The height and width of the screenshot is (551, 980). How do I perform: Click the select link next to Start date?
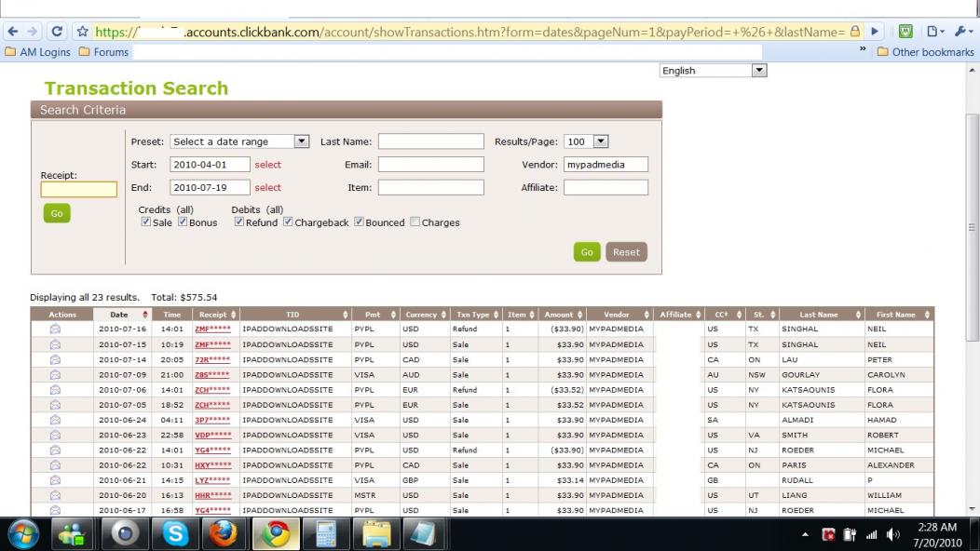(267, 165)
